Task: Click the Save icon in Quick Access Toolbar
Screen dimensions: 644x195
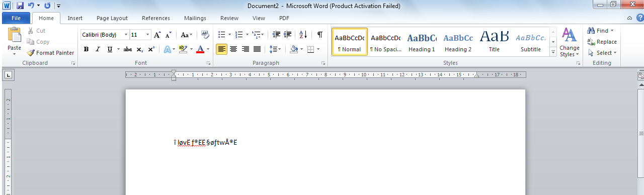Action: (x=20, y=6)
